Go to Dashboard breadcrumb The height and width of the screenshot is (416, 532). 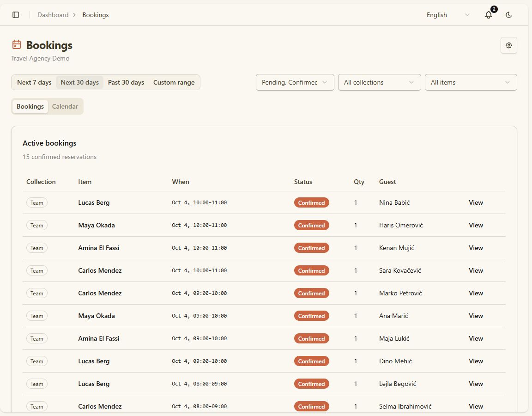coord(53,15)
